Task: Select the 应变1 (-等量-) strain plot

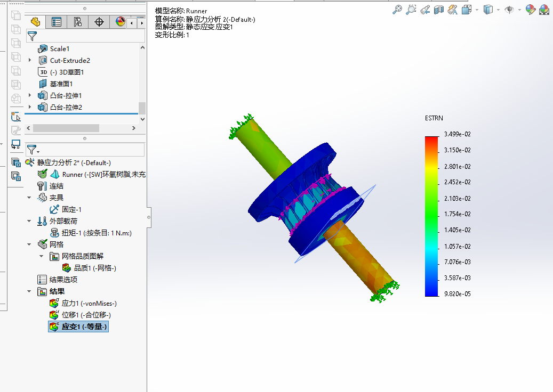Action: coord(78,326)
